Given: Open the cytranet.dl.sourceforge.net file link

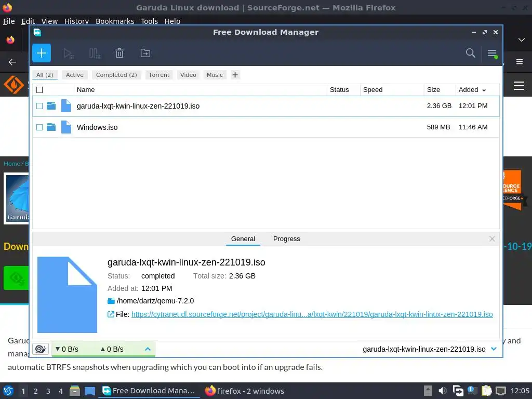Looking at the screenshot, I should [x=312, y=314].
